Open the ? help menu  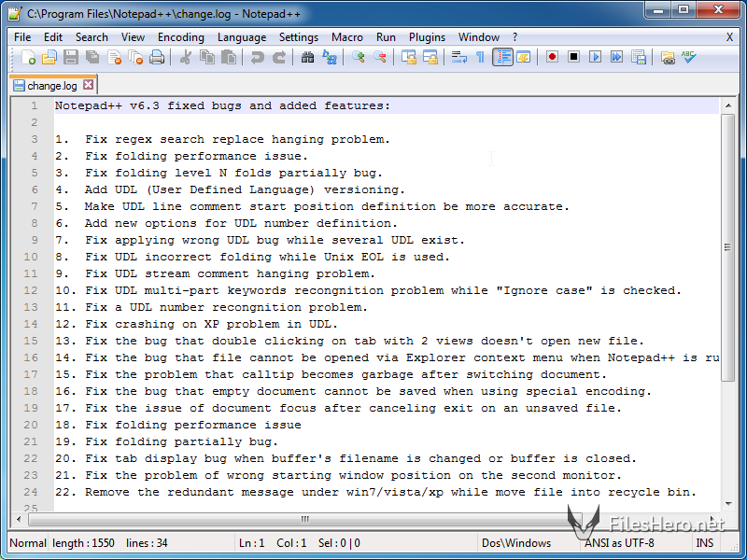[x=515, y=37]
